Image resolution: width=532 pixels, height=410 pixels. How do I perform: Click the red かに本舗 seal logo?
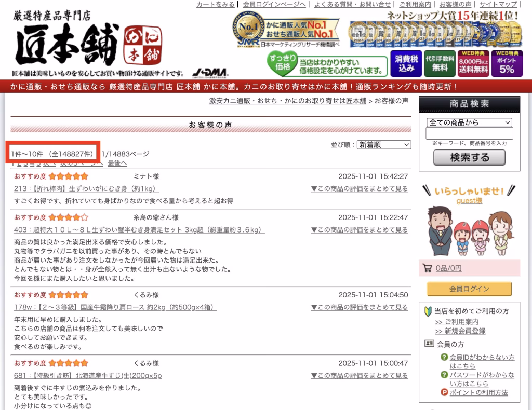(x=143, y=45)
